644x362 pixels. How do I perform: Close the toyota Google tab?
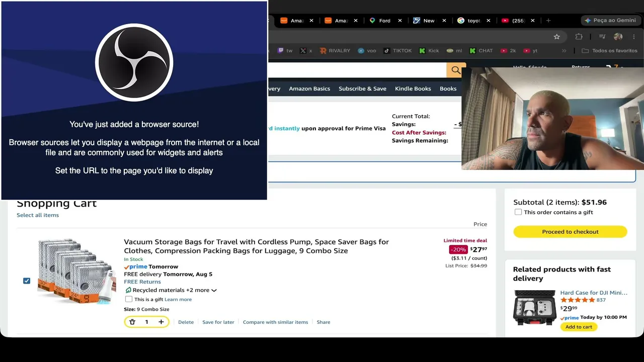click(489, 21)
